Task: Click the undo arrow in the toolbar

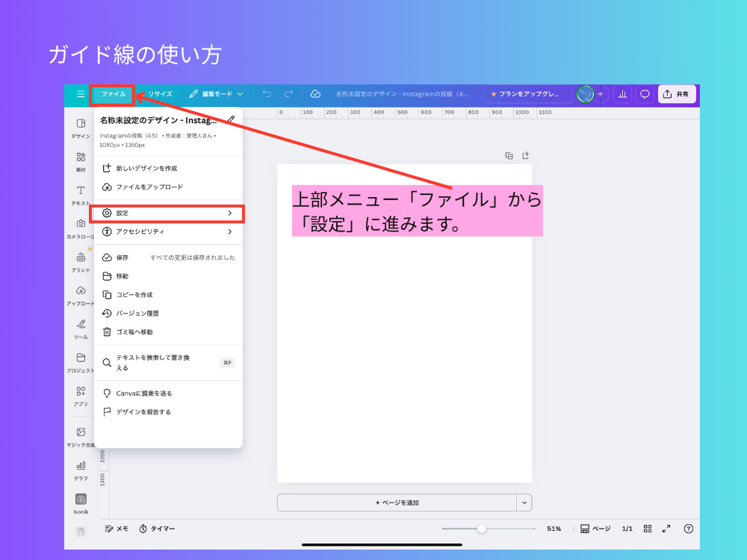Action: (267, 94)
